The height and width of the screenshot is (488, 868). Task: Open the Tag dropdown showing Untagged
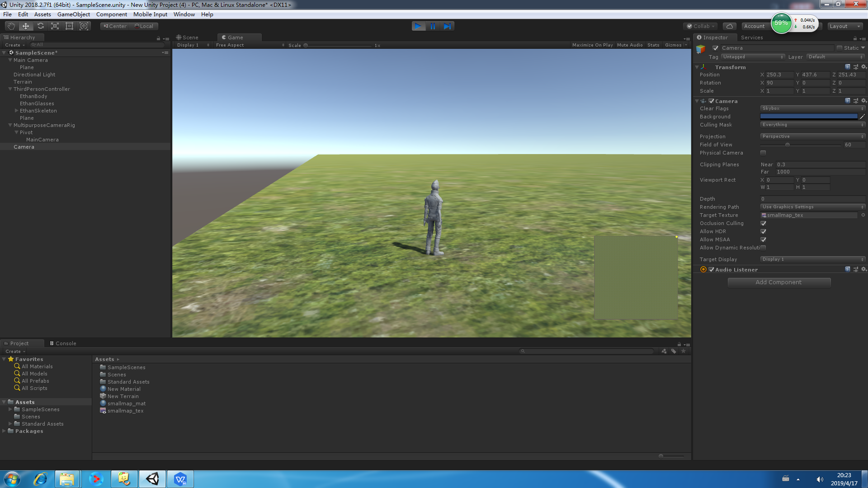pos(753,57)
